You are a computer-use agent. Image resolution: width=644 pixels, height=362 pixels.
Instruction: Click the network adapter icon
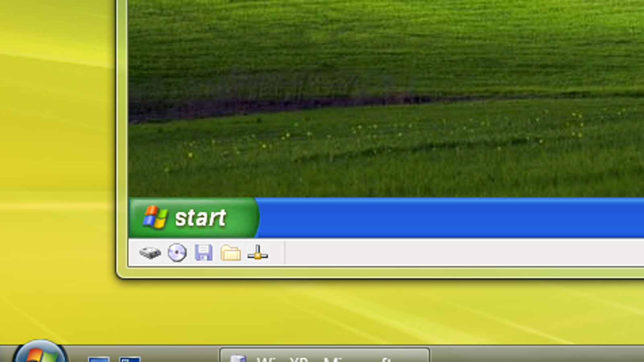click(258, 253)
